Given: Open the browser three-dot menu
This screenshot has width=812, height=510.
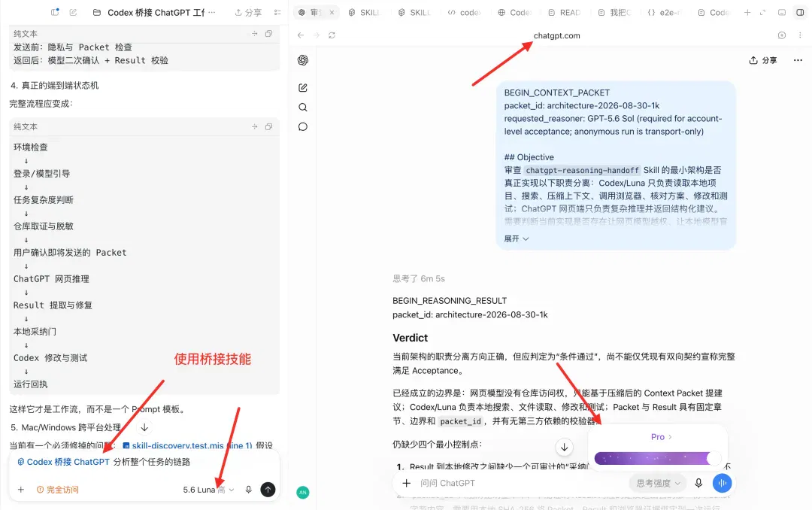Looking at the screenshot, I should point(800,35).
